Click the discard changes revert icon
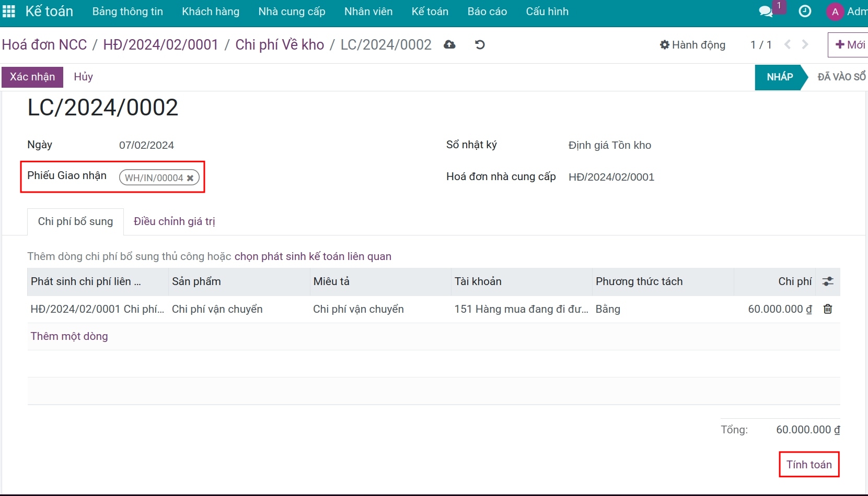 click(480, 45)
